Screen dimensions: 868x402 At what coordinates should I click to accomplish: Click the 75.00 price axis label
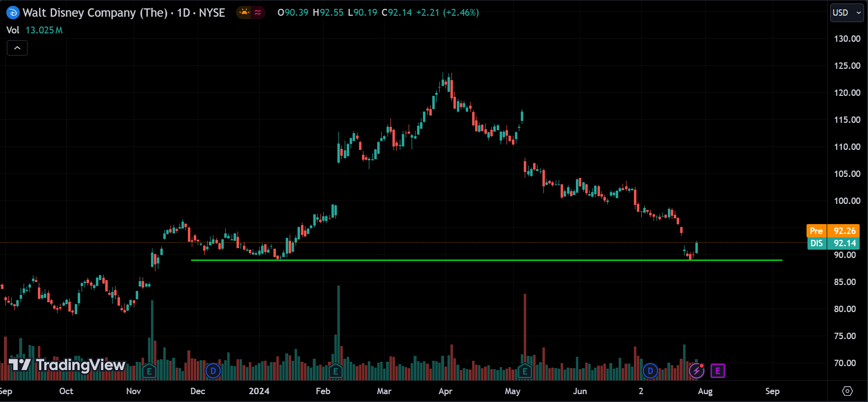845,336
